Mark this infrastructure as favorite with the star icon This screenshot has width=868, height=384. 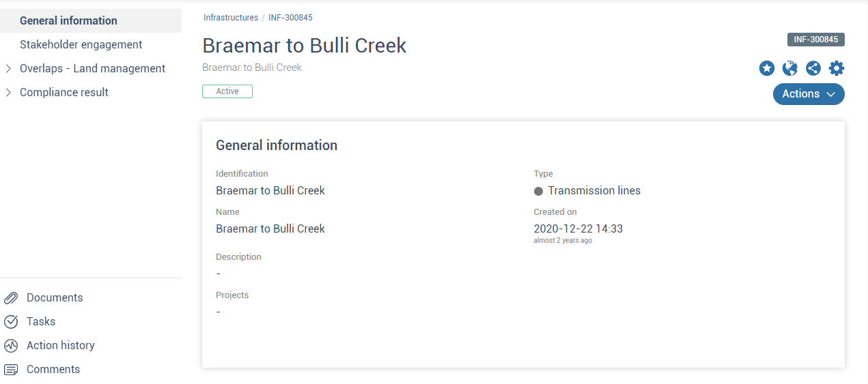[767, 68]
